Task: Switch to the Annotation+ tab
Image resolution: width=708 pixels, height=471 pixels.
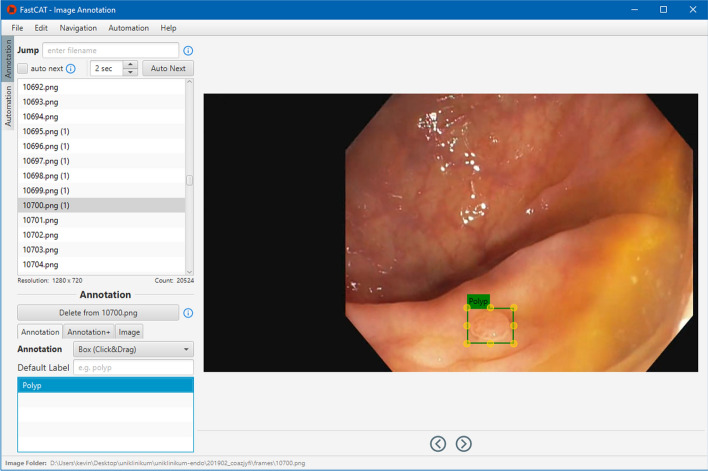Action: tap(89, 331)
